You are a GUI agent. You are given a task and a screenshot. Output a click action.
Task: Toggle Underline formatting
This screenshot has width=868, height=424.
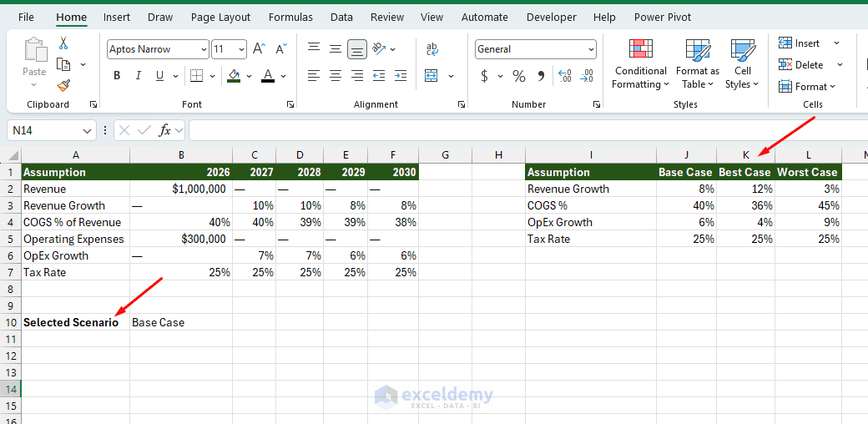pyautogui.click(x=159, y=76)
